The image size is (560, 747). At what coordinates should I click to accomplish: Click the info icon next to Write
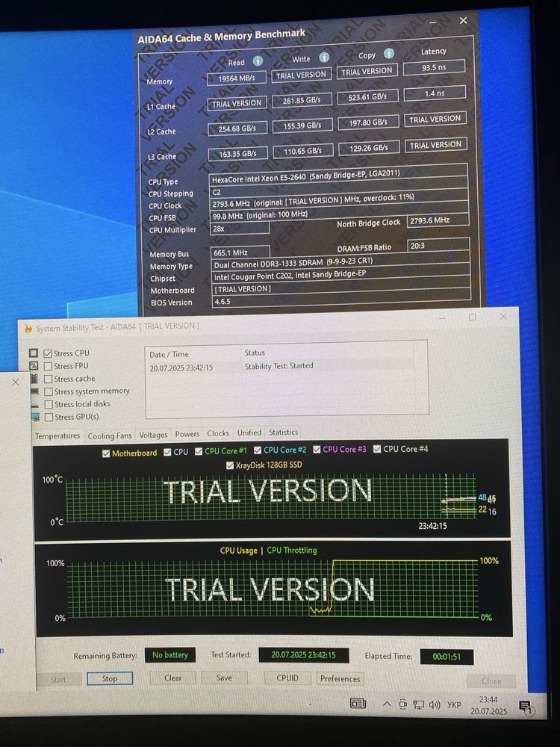pyautogui.click(x=324, y=58)
